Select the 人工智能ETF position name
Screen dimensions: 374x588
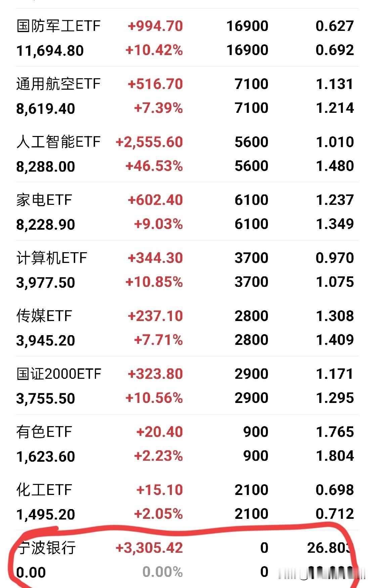pyautogui.click(x=58, y=142)
